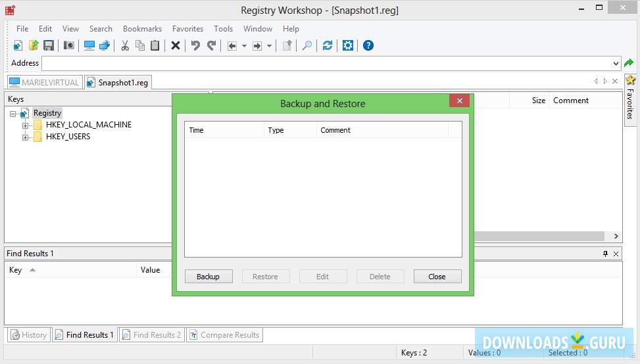Expand the HKEY_USERS key
The width and height of the screenshot is (640, 364).
pos(25,137)
